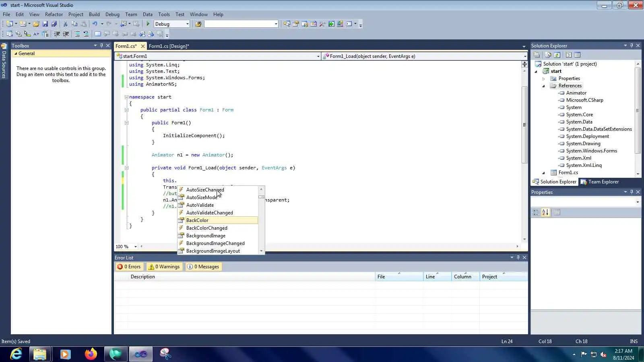Click the code editor vertical scrollbar thumb
The image size is (644, 362).
click(x=524, y=125)
